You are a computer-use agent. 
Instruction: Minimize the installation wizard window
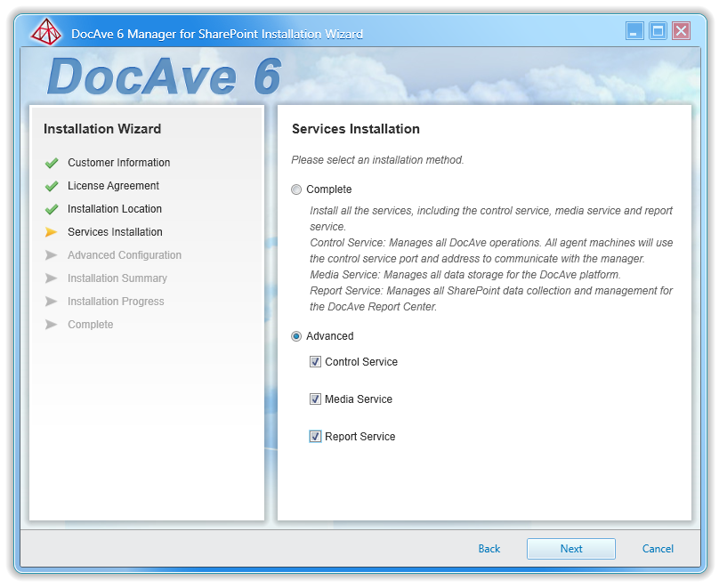pyautogui.click(x=634, y=31)
